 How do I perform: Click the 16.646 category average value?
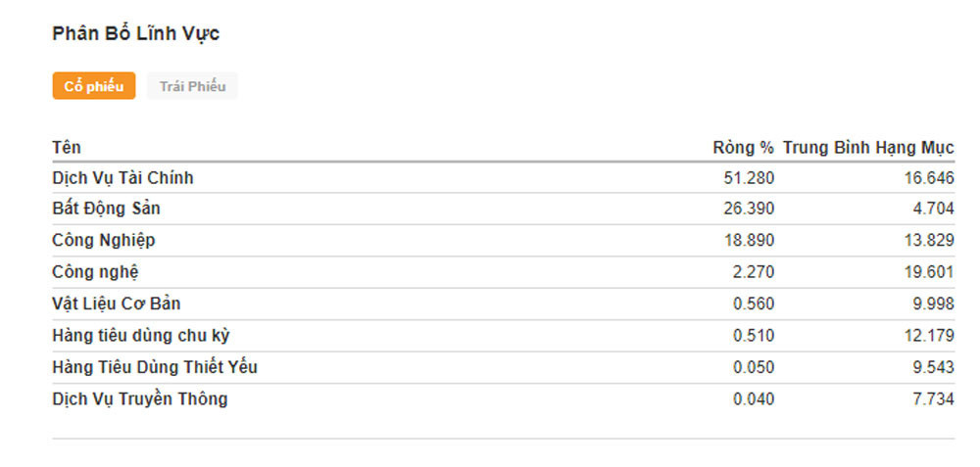[x=929, y=178]
